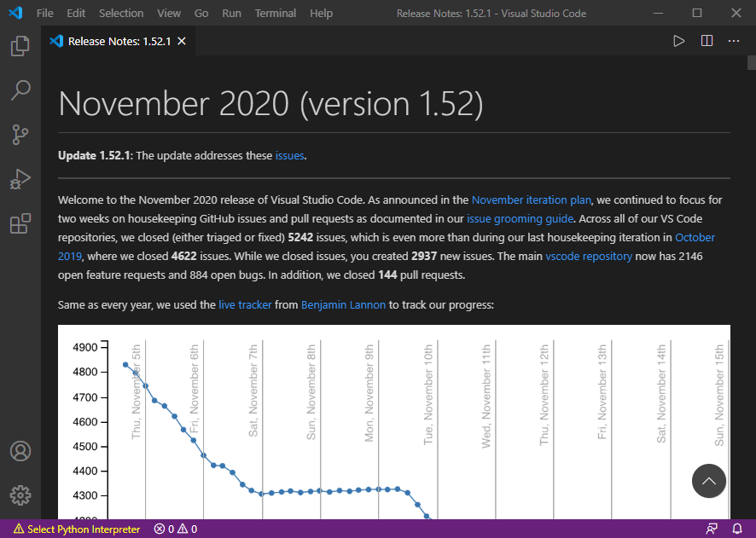Open the Run menu
Viewport: 756px width, 538px height.
231,14
